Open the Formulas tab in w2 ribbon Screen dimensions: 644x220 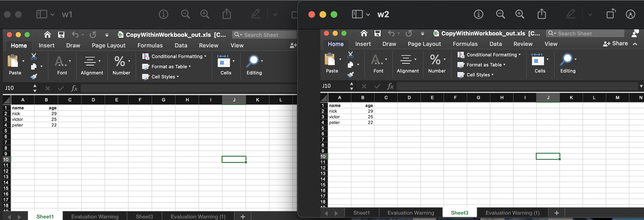point(465,44)
